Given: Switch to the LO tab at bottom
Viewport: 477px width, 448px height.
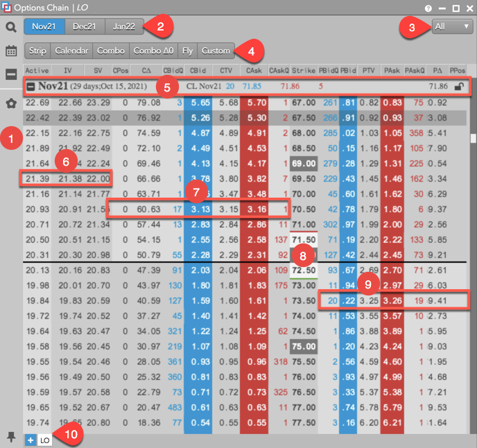Looking at the screenshot, I should point(44,440).
